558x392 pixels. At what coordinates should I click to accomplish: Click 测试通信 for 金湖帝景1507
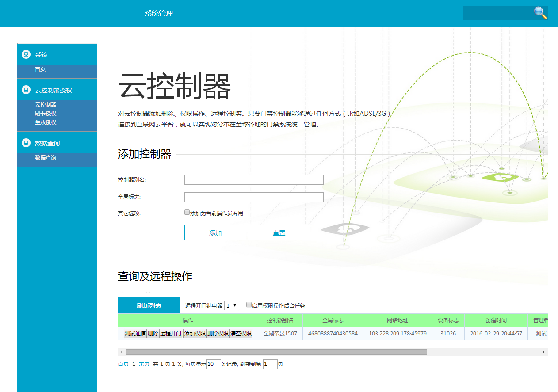click(135, 334)
